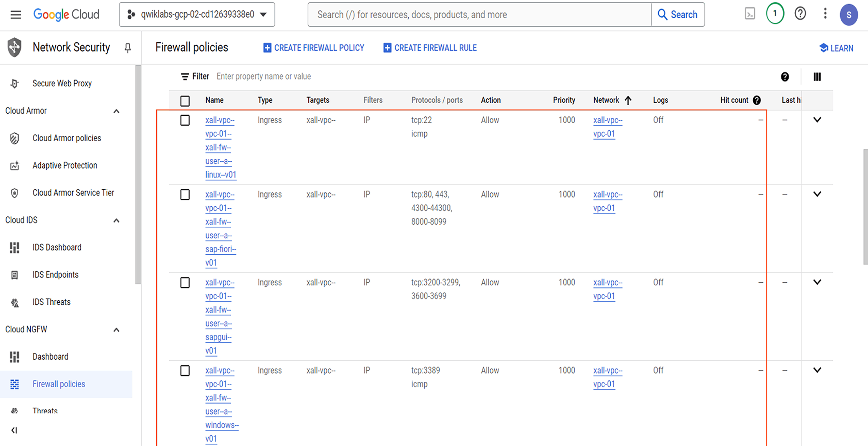Expand details for the tcp:3389 rule row
The image size is (868, 446).
point(817,370)
